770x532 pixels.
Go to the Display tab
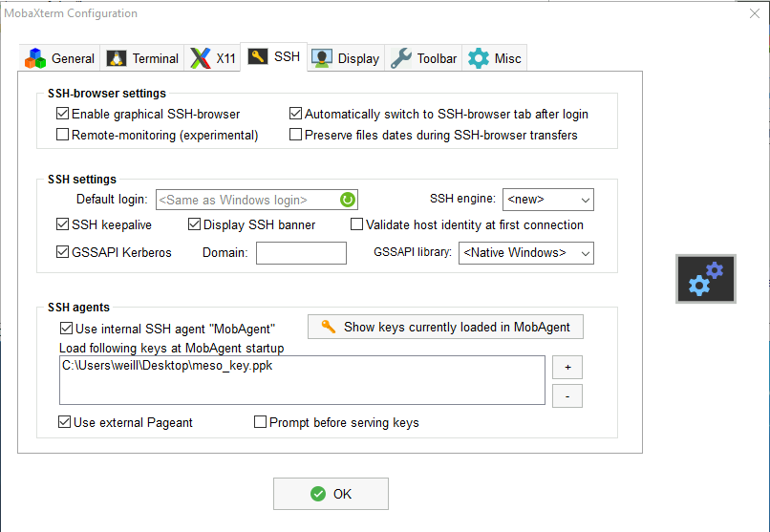(346, 58)
